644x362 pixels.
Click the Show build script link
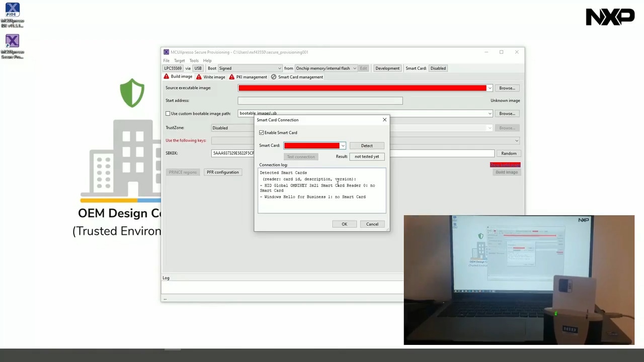coord(505,165)
